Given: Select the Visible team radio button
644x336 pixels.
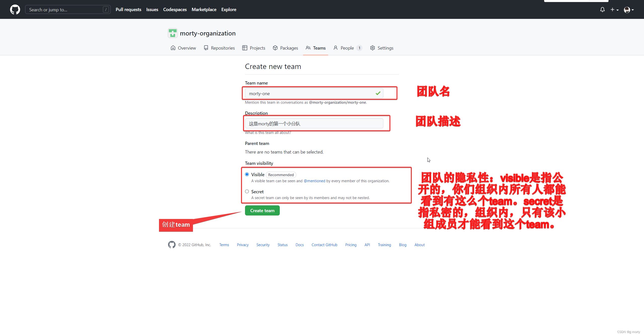Looking at the screenshot, I should (x=247, y=174).
